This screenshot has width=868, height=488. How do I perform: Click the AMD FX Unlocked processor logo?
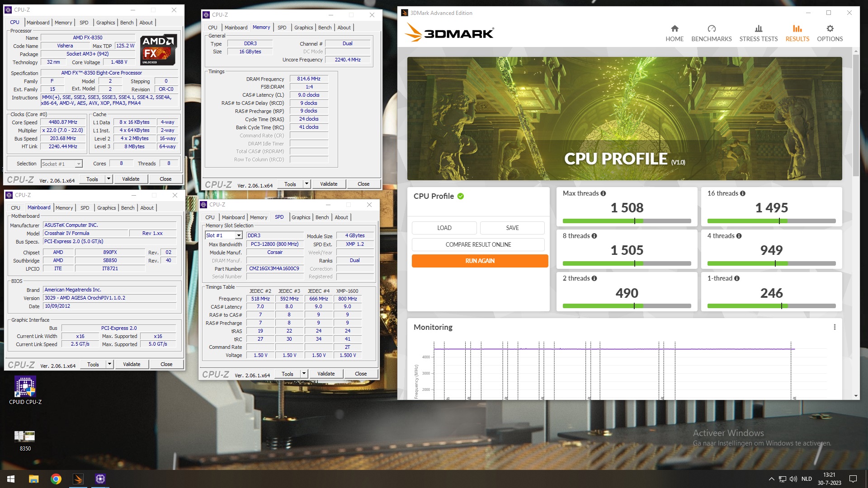pos(158,50)
